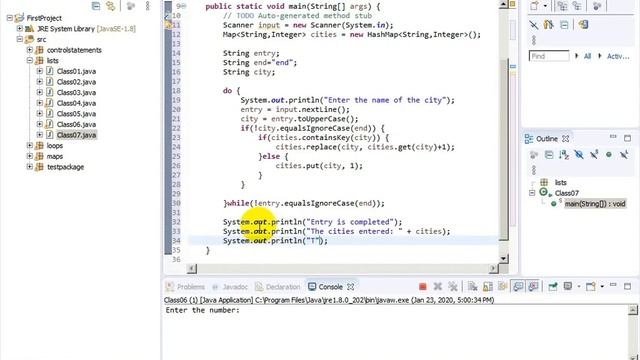Viewport: 640px width, 360px height.
Task: Open Class04.java from Package Explorer
Action: click(x=76, y=103)
